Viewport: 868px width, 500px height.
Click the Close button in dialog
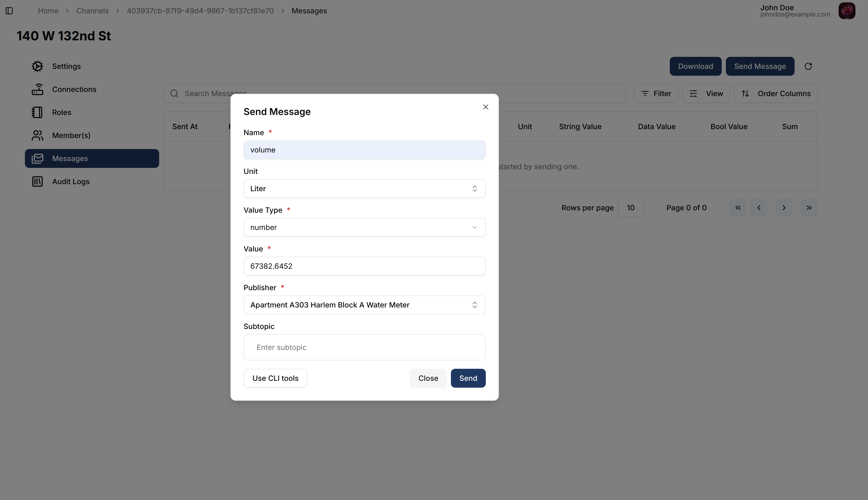[x=428, y=378]
